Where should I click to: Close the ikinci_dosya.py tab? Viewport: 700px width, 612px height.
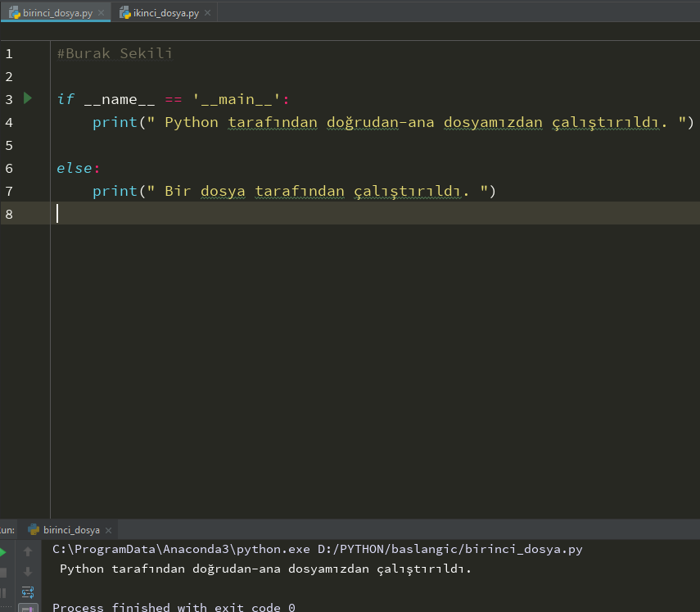click(208, 13)
